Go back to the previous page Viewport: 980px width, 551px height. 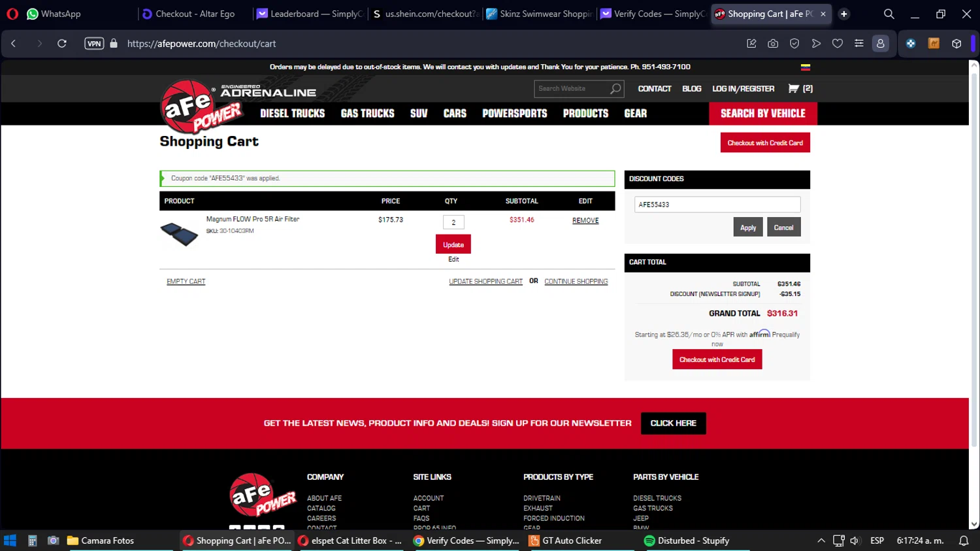pos(14,44)
